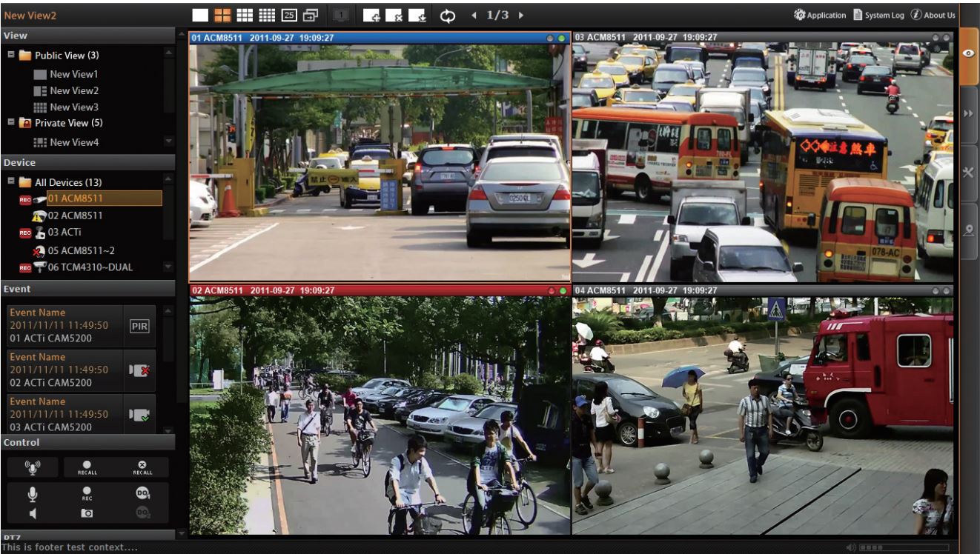Collapse the Public View folder
Image resolution: width=980 pixels, height=554 pixels.
pos(11,56)
